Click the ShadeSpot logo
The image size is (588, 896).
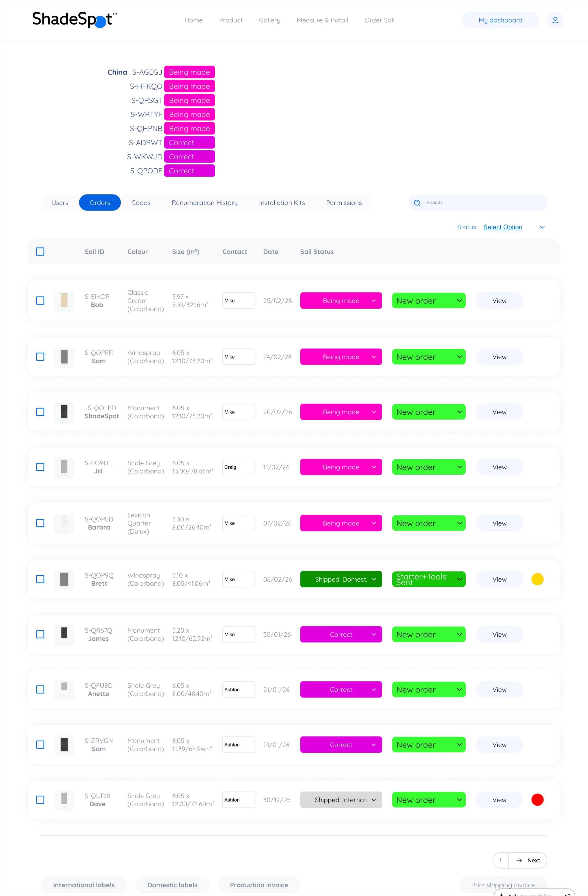[73, 20]
